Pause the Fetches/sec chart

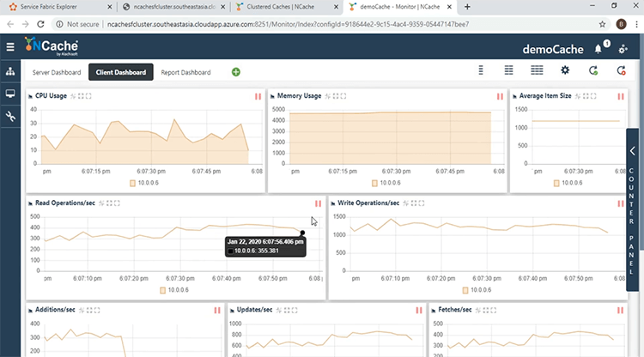620,310
